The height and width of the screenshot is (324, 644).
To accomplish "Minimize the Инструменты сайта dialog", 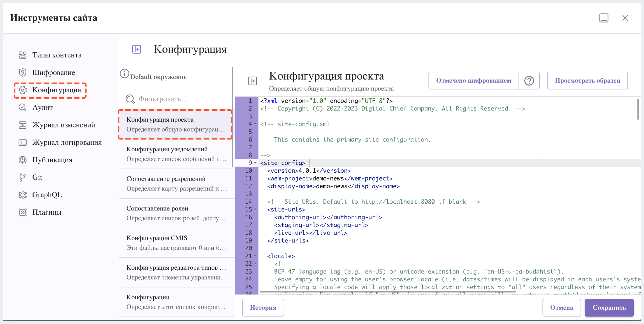I will (x=604, y=18).
